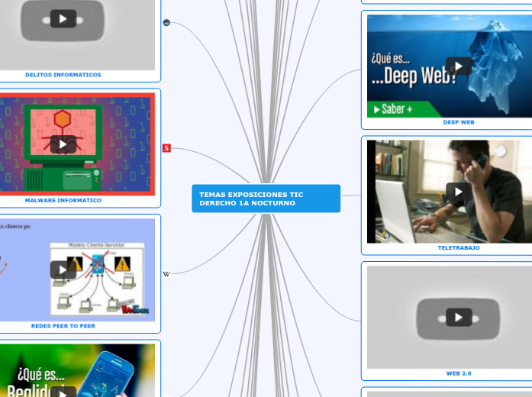Screen dimensions: 532x397
Task: Click the REDES PEER TO PEER label
Action: click(x=63, y=325)
